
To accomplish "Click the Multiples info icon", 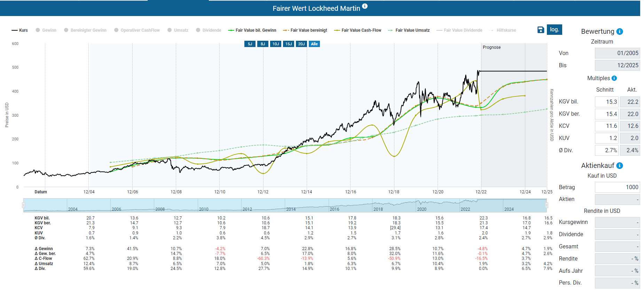I will [614, 78].
